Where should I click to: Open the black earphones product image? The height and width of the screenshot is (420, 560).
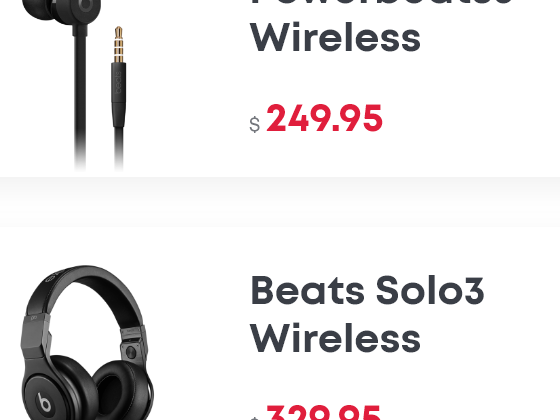[73, 86]
